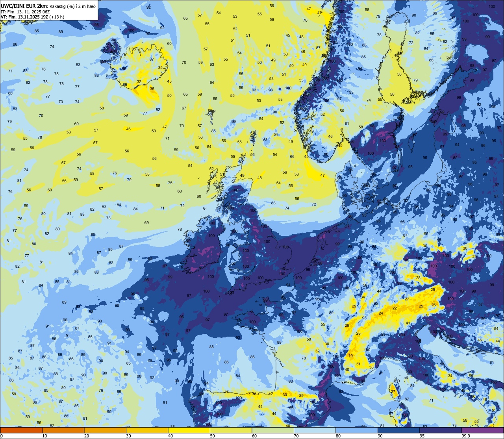Screen dimensions: 504x439
Task: Select the 40–50 bright yellow legend swatch
Action: point(189,430)
